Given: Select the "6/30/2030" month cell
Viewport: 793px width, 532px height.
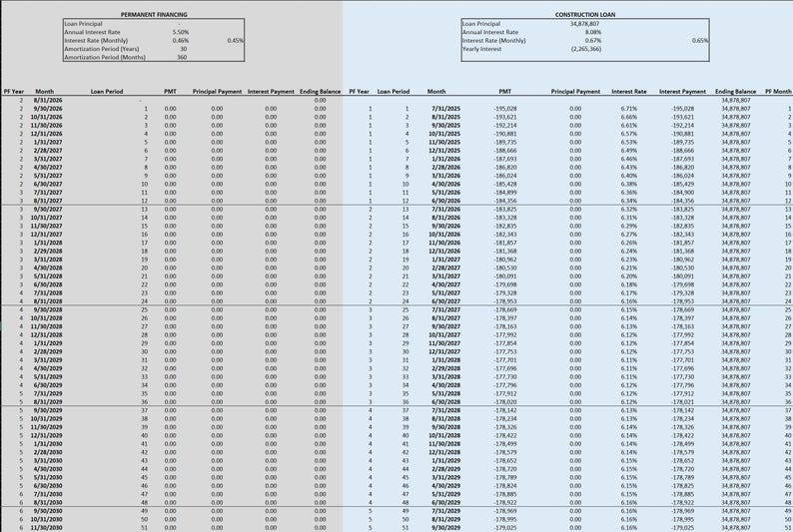Looking at the screenshot, I should 48,486.
